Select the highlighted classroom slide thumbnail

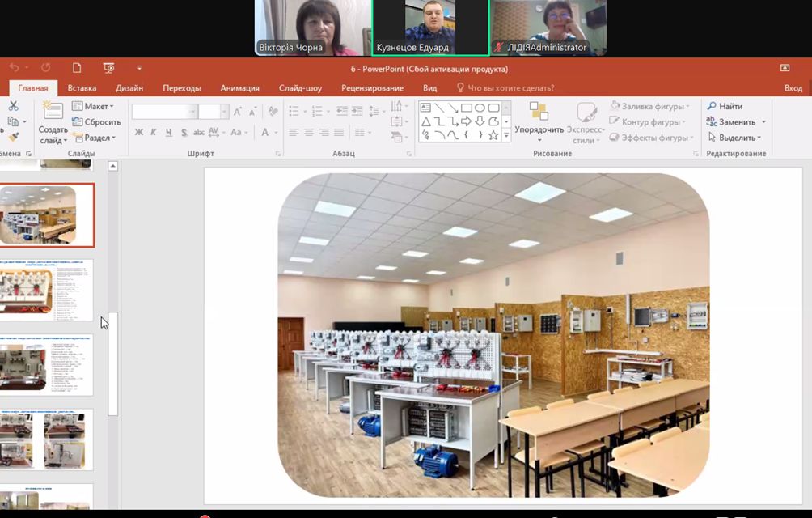click(47, 215)
